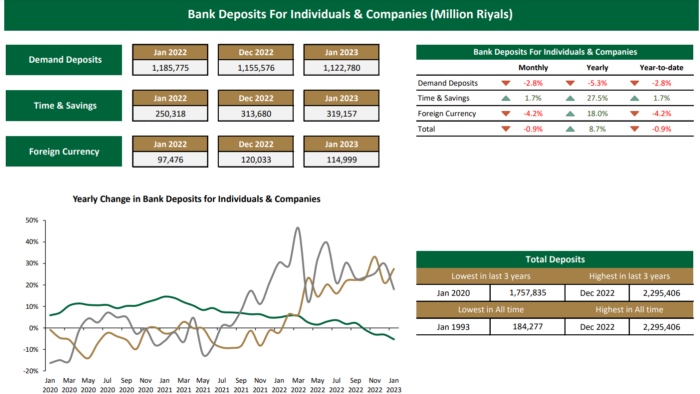
Task: Click the 0% label on the chart y-axis
Action: coord(34,328)
